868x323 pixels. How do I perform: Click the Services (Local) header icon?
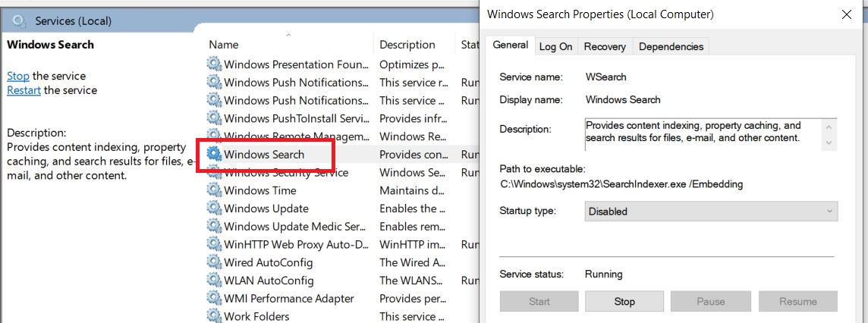tap(19, 20)
